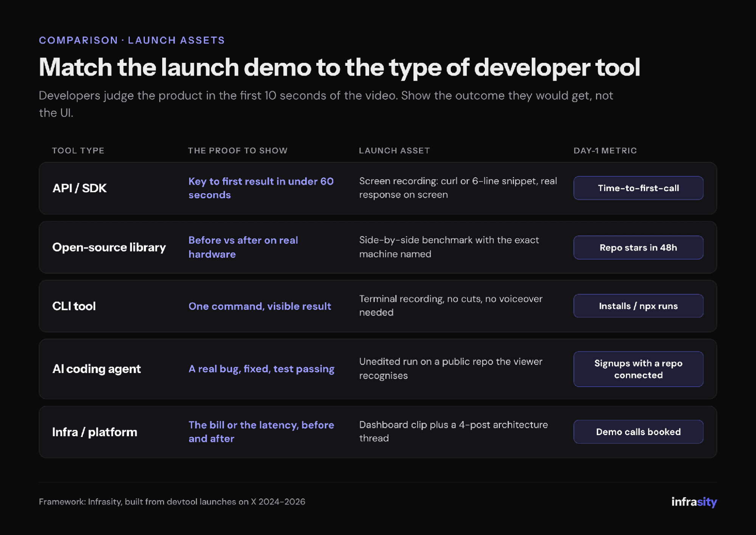Click the 'Framework: Infrasity' footer note

(172, 502)
